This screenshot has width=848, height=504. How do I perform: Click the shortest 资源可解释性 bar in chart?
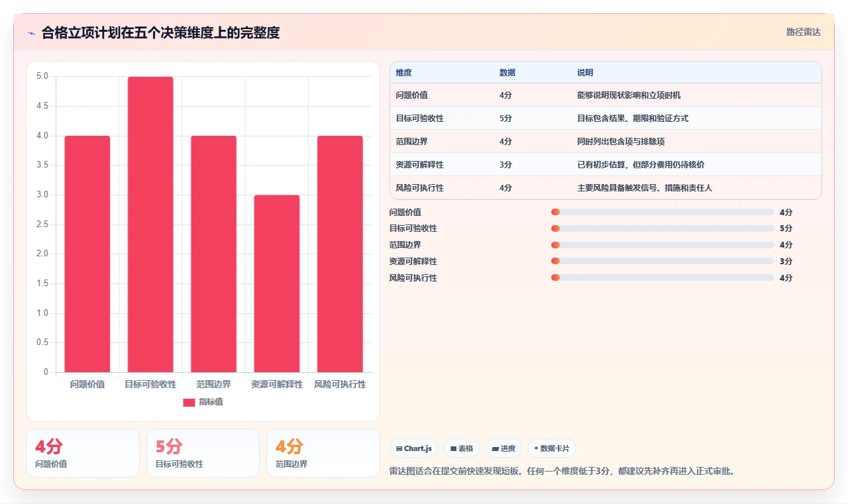pos(277,283)
